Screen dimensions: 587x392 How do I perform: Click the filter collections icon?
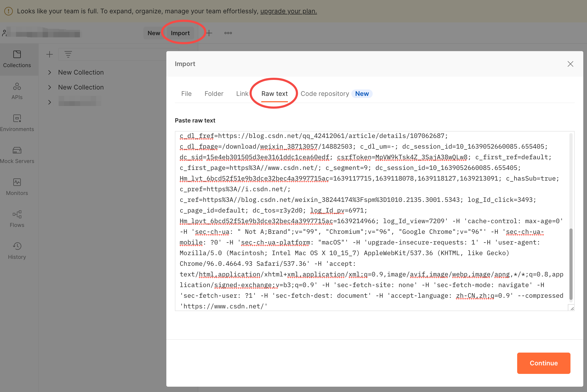tap(68, 55)
